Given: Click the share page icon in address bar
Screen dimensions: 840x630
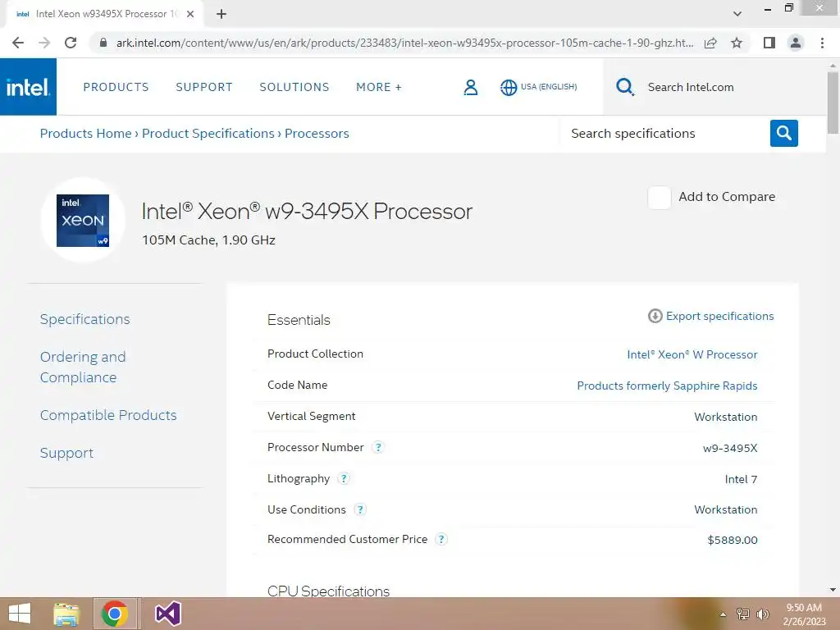Looking at the screenshot, I should click(x=710, y=43).
